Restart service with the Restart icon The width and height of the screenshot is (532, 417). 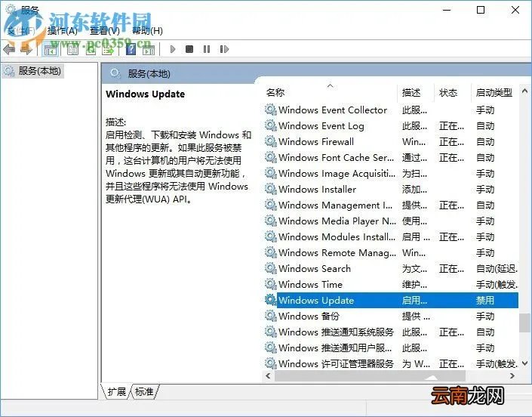[224, 50]
